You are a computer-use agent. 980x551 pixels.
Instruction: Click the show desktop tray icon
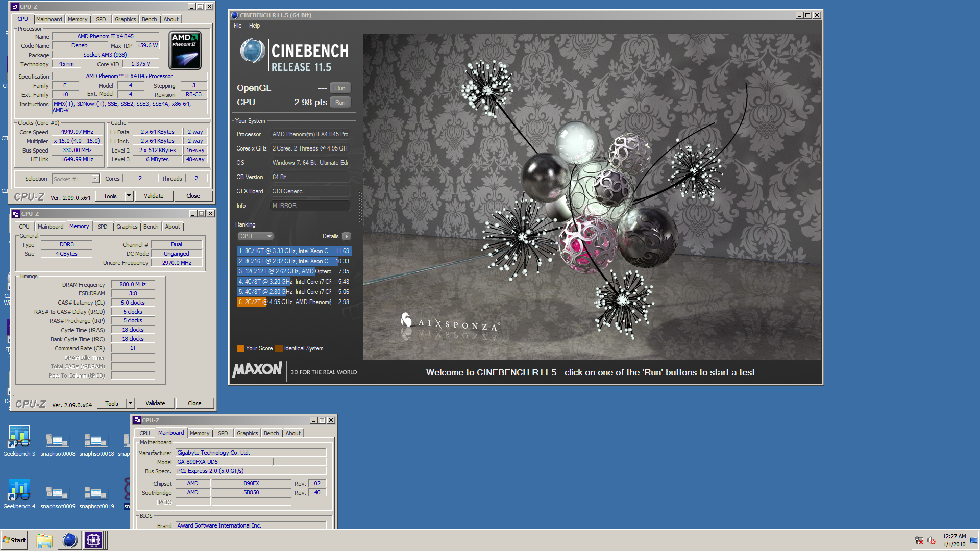[974, 540]
